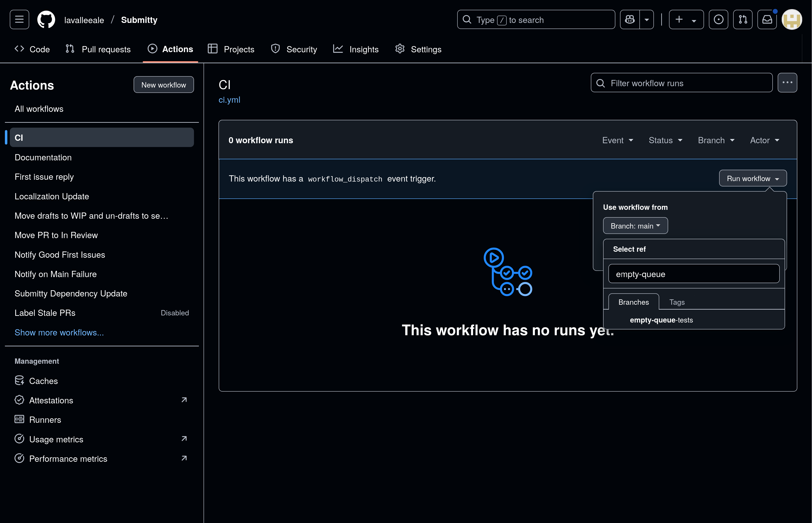Select Move PR to In Review workflow
This screenshot has height=523, width=812.
(102, 235)
